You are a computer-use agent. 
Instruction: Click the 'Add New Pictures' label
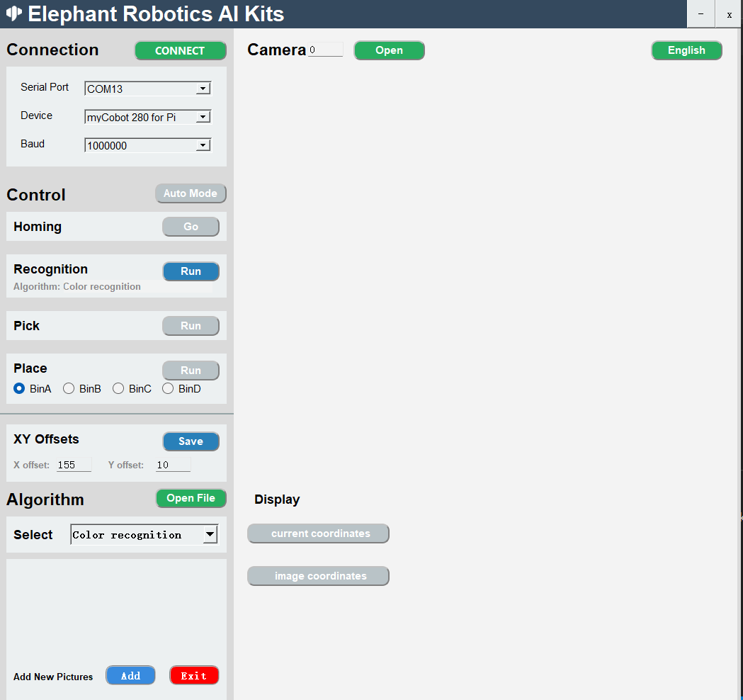point(53,677)
